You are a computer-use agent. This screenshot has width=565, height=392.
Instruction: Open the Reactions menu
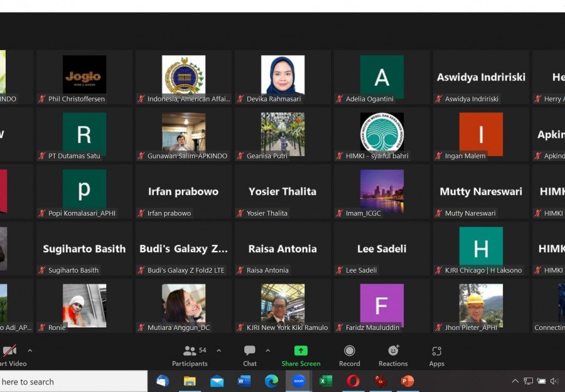tap(394, 356)
